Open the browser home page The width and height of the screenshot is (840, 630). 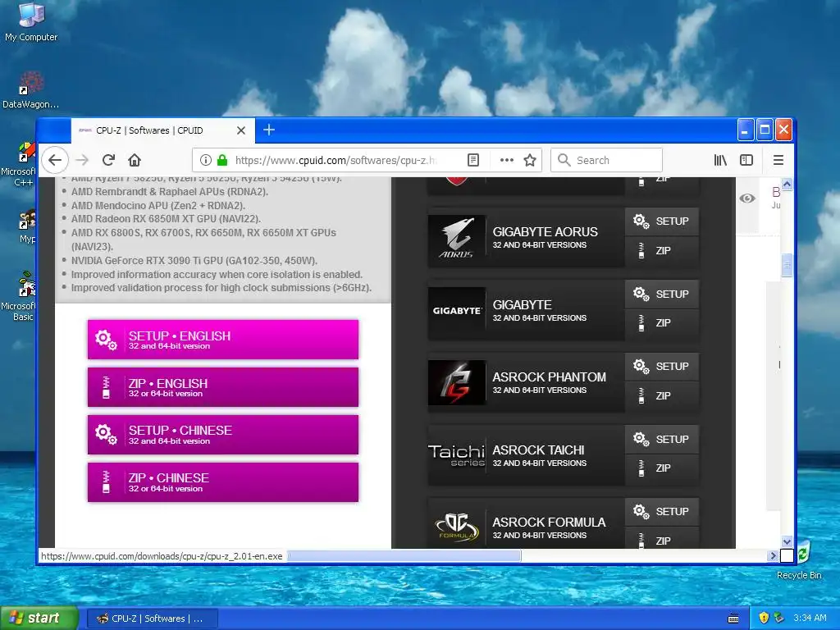(135, 160)
